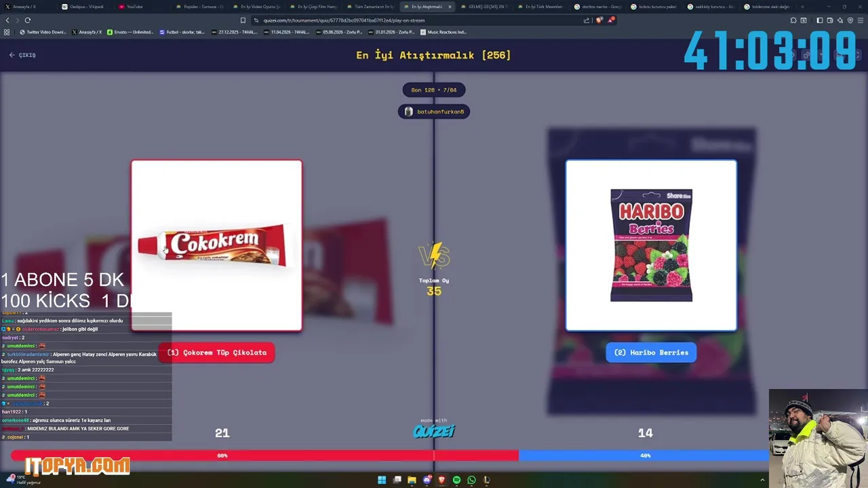The image size is (868, 488).
Task: Click chat message 'jelibon gibi değil'
Action: pos(81,329)
